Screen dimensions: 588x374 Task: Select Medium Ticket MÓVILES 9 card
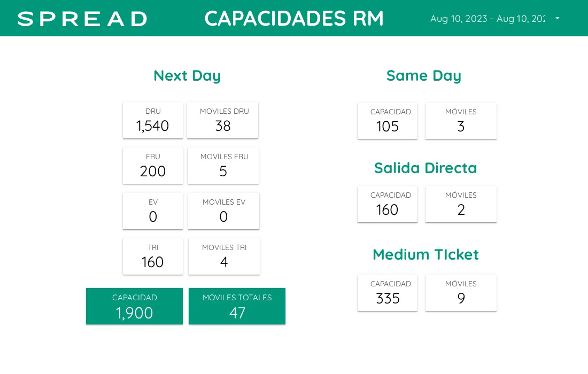pyautogui.click(x=461, y=293)
